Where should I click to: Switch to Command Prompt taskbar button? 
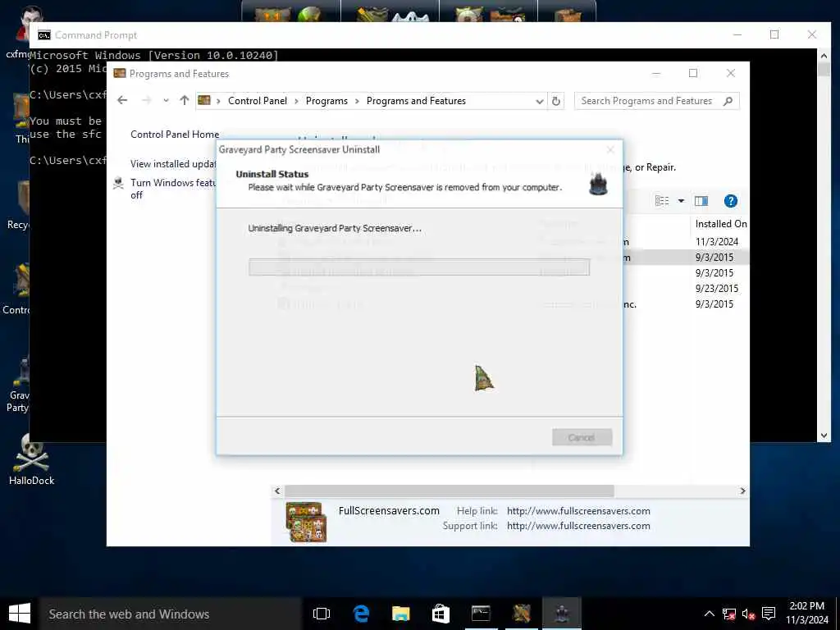[481, 614]
